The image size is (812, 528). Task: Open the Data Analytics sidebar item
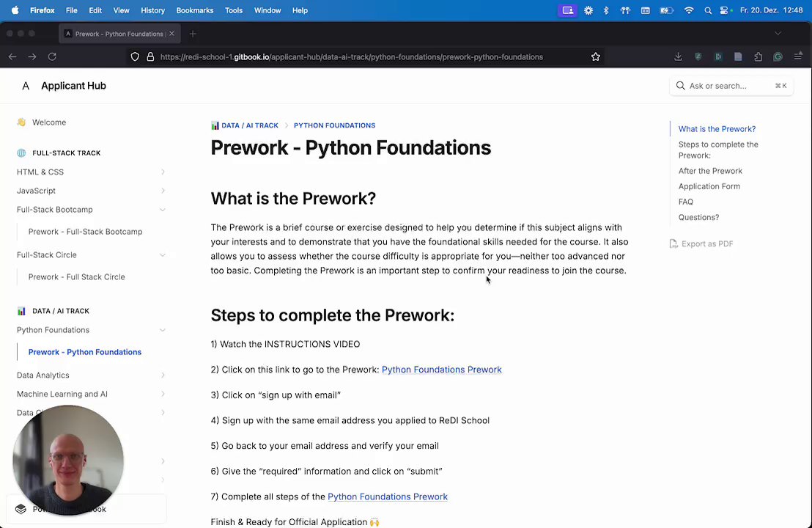(43, 375)
